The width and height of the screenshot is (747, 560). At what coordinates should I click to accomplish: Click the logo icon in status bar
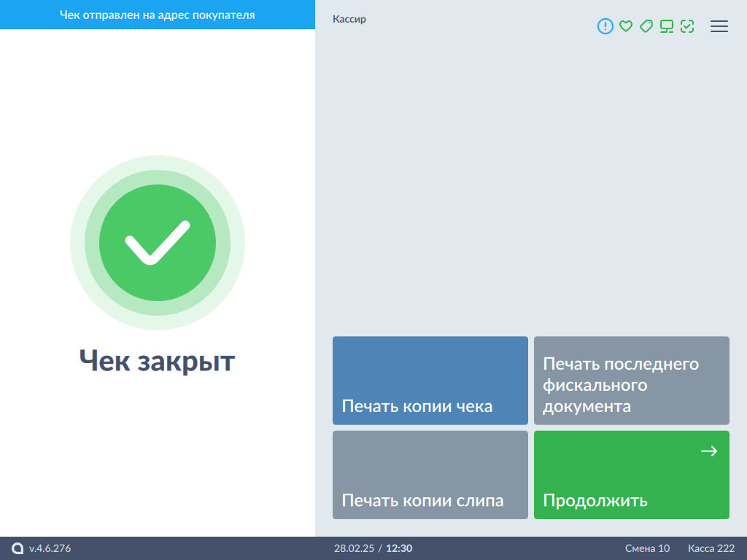click(18, 548)
